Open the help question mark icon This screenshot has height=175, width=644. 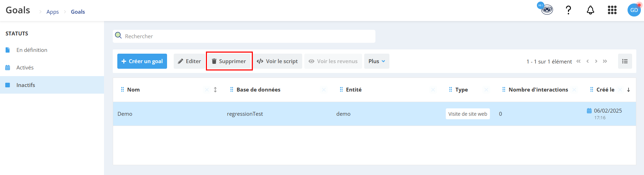[x=568, y=10]
